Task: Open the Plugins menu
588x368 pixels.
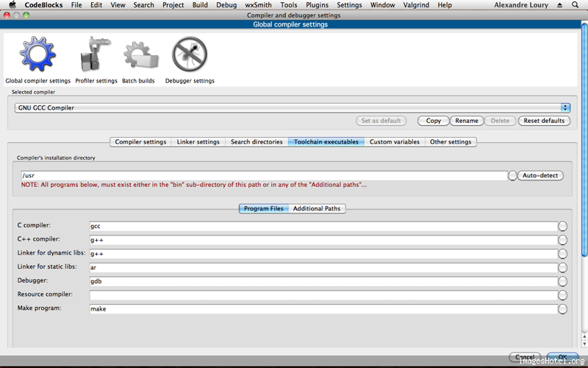Action: (317, 5)
